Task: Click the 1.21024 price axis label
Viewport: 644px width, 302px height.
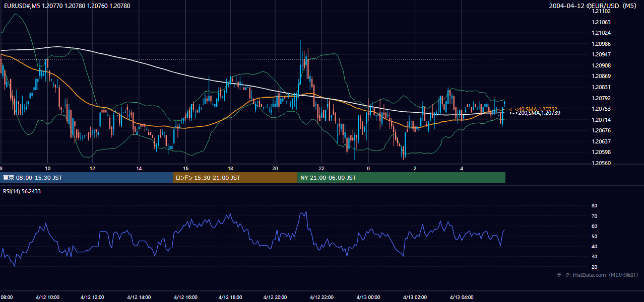Action: (601, 33)
